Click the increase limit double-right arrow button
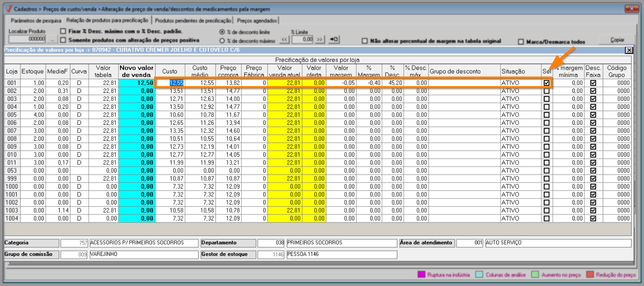The width and height of the screenshot is (644, 286). click(x=320, y=40)
